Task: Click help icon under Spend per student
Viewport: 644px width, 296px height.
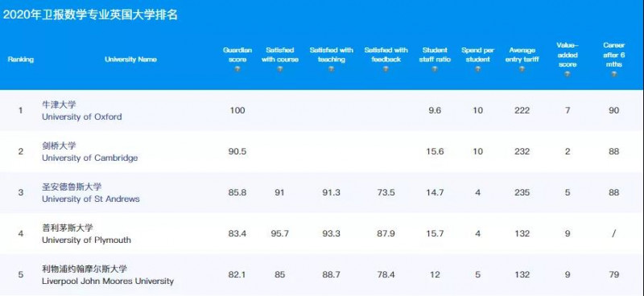Action: (x=477, y=69)
